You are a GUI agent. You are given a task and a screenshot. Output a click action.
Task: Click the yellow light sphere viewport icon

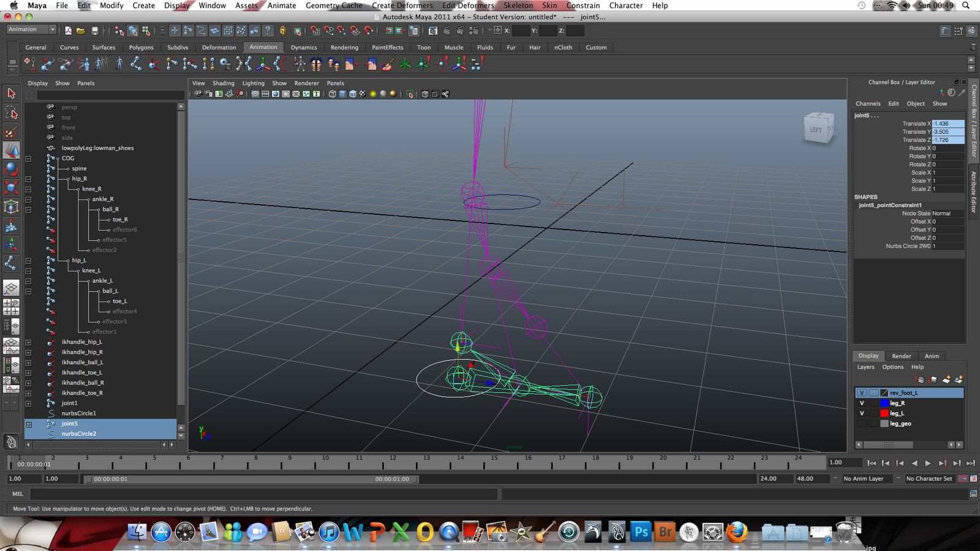click(373, 94)
